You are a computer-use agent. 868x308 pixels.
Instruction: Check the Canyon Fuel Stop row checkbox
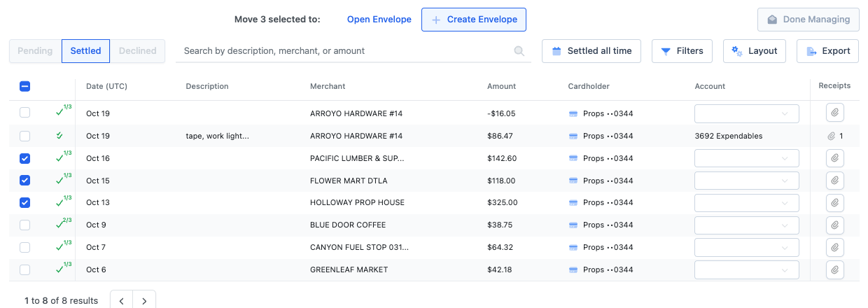pos(24,248)
